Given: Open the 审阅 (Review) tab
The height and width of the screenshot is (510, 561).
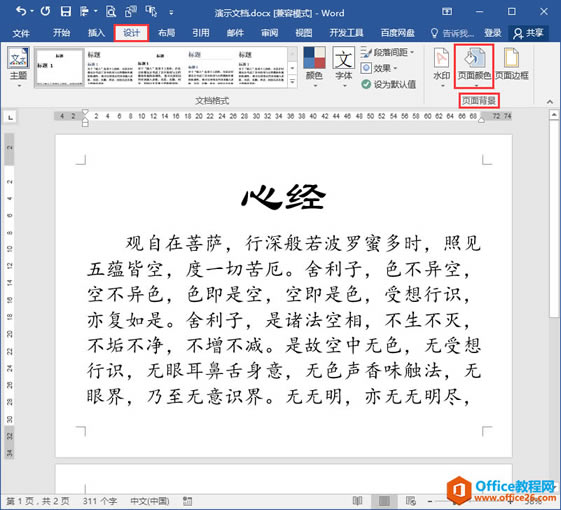Looking at the screenshot, I should [x=269, y=33].
